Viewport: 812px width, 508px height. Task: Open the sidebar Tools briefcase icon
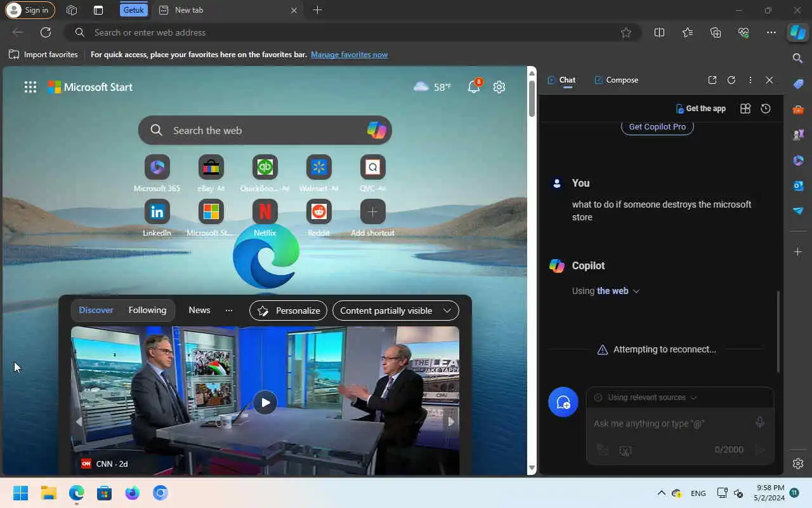tap(798, 109)
